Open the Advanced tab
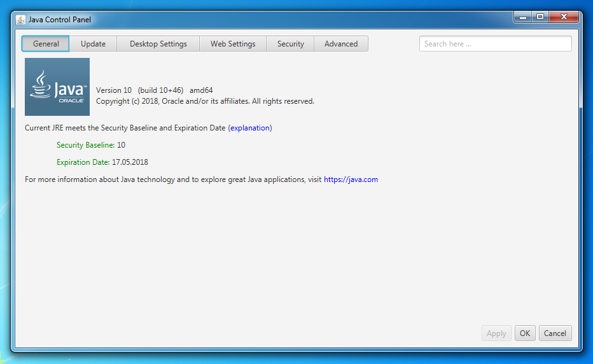Screen dimensions: 593x364 coord(341,43)
